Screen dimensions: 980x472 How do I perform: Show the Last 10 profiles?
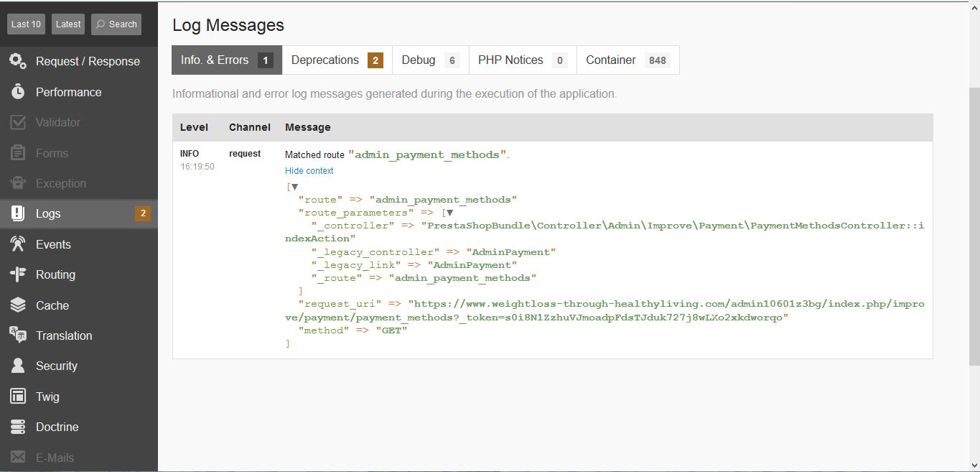[x=26, y=23]
